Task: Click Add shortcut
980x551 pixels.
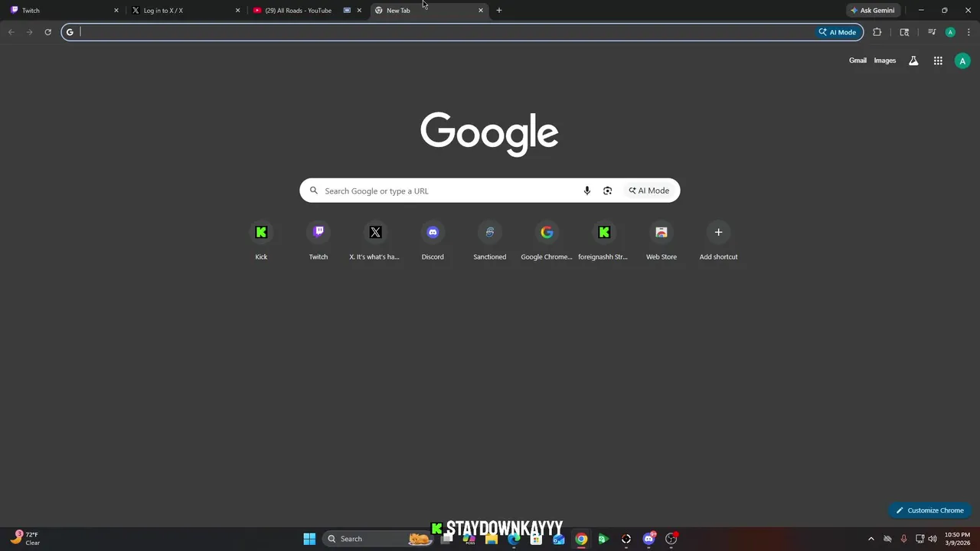Action: [718, 240]
